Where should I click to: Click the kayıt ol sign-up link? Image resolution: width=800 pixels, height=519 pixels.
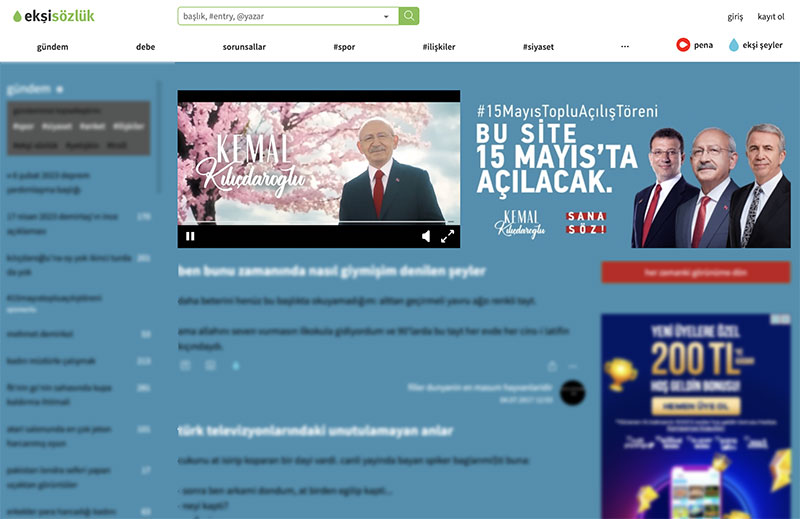click(x=771, y=17)
